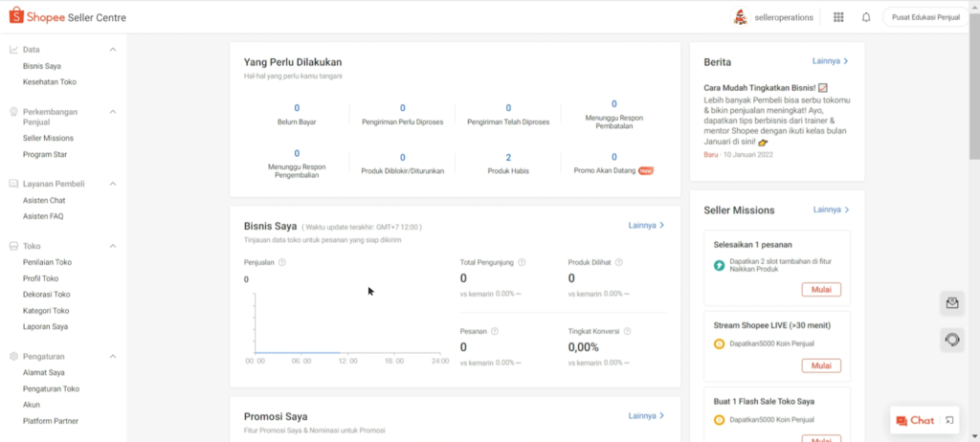Click the Data section chart icon
Viewport: 980px width, 442px height.
(13, 50)
